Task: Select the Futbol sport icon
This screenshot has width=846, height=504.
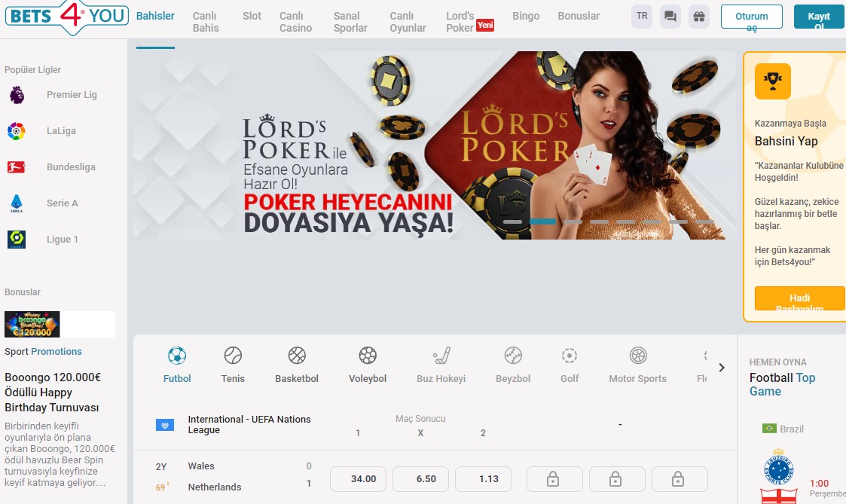Action: pos(177,356)
